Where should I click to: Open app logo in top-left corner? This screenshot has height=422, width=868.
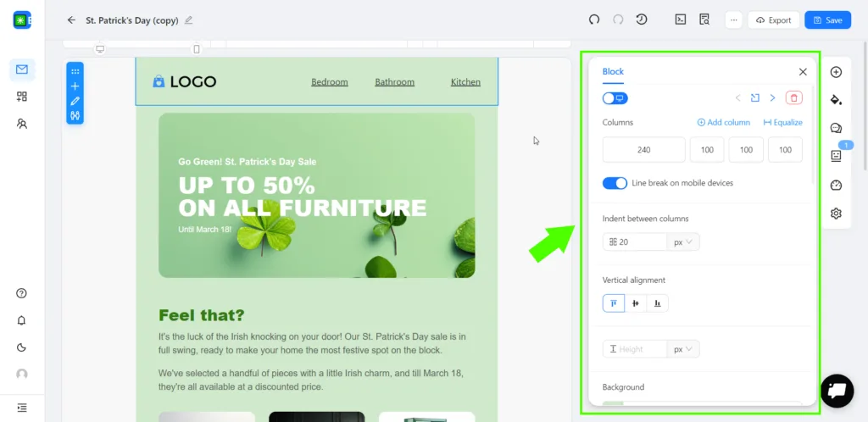21,19
